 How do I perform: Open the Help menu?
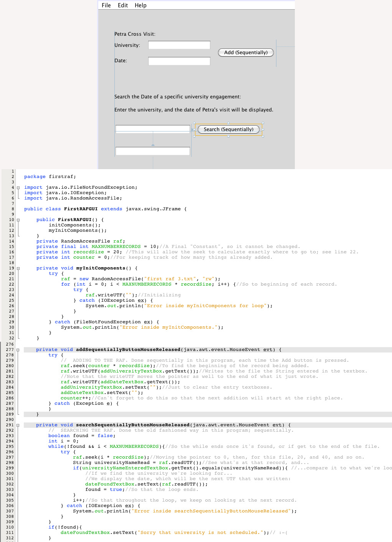(141, 5)
